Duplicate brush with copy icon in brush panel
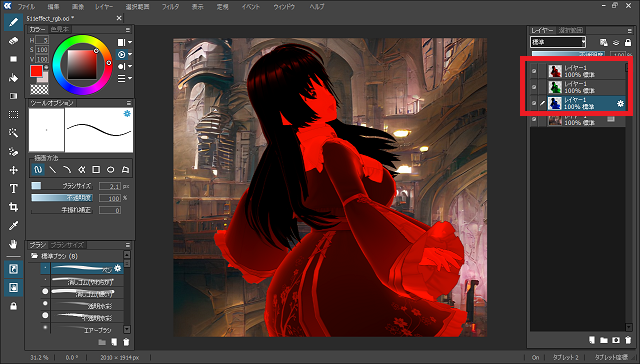Viewport: 640px width, 364px height. pos(114,342)
